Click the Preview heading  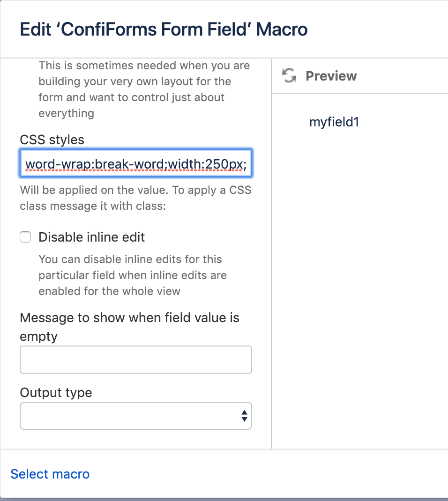coord(331,76)
